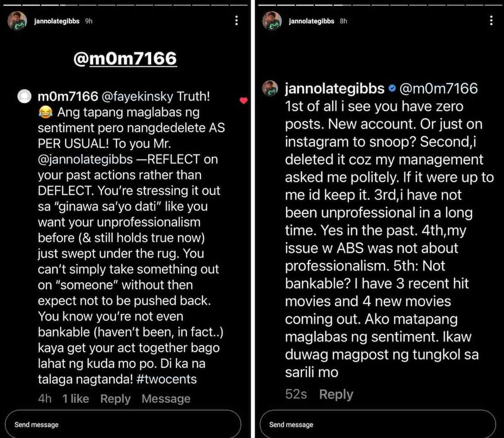Click the 4h comment timestamp
This screenshot has width=504, height=438.
coord(44,398)
